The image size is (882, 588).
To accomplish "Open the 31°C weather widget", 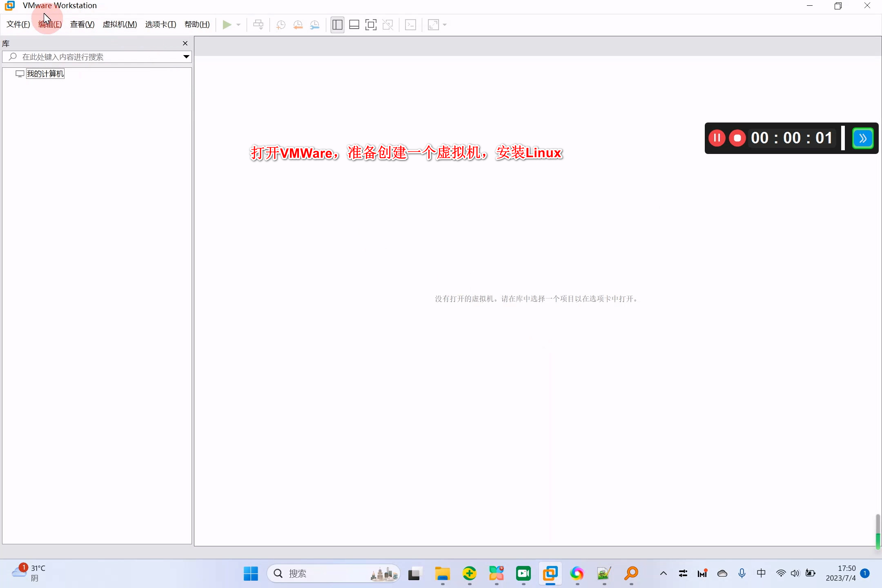I will coord(29,573).
